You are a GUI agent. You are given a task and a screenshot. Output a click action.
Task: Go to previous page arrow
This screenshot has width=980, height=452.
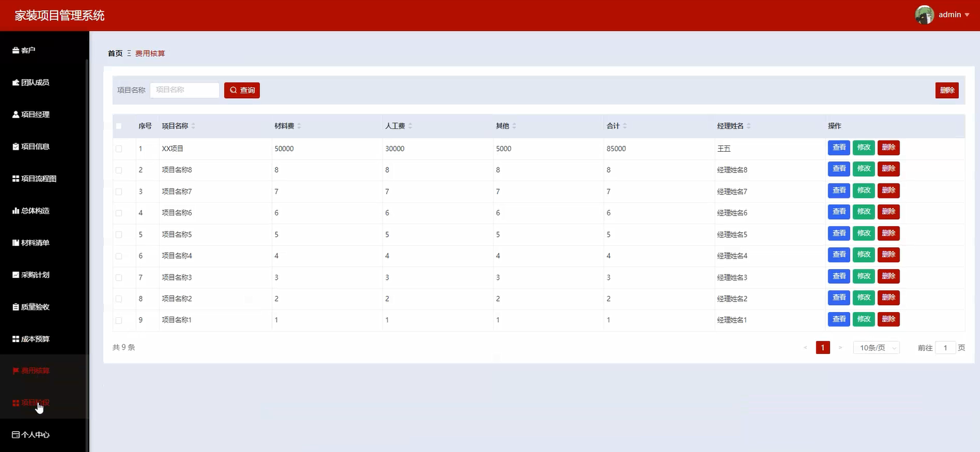pos(805,348)
